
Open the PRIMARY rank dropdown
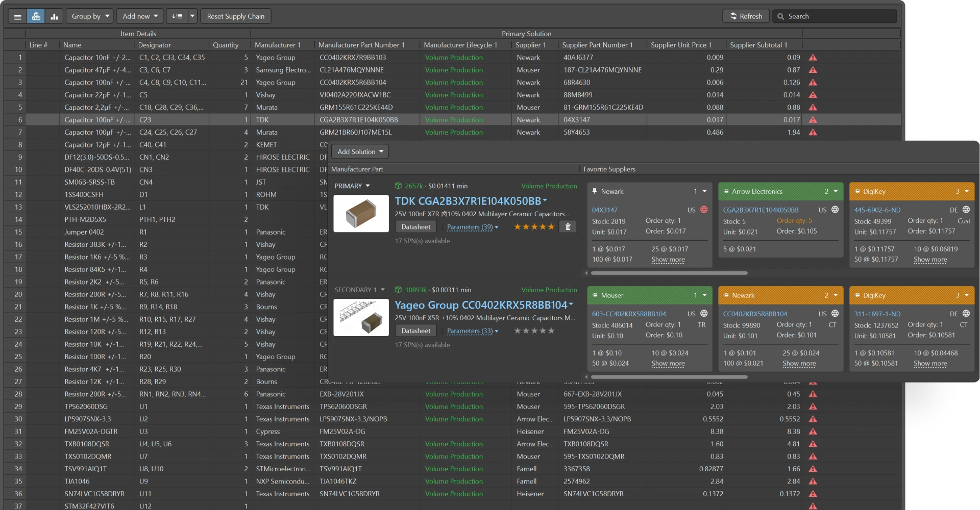pos(352,186)
